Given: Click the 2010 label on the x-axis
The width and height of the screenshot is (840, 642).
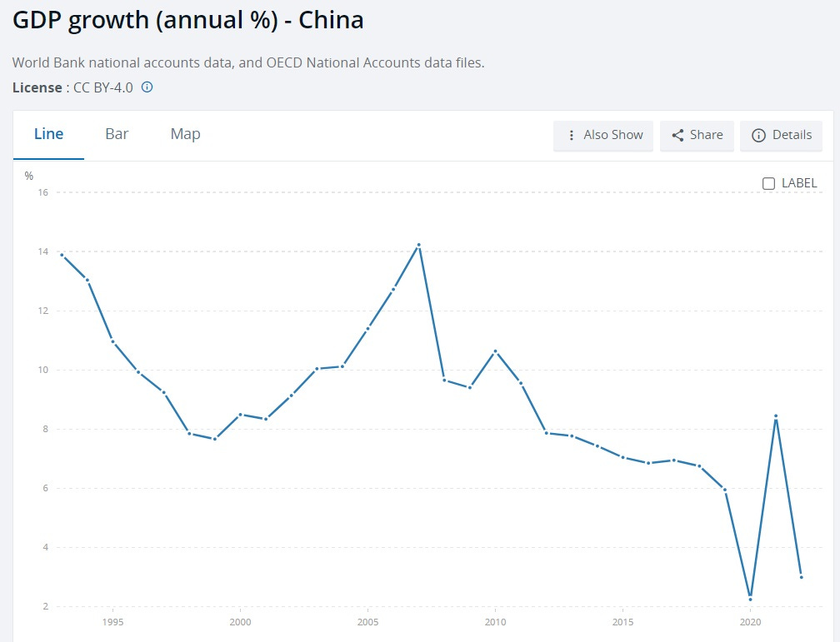Looking at the screenshot, I should 496,622.
